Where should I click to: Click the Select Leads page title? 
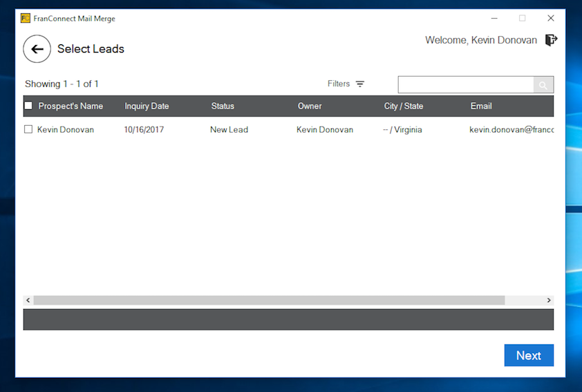pos(91,49)
